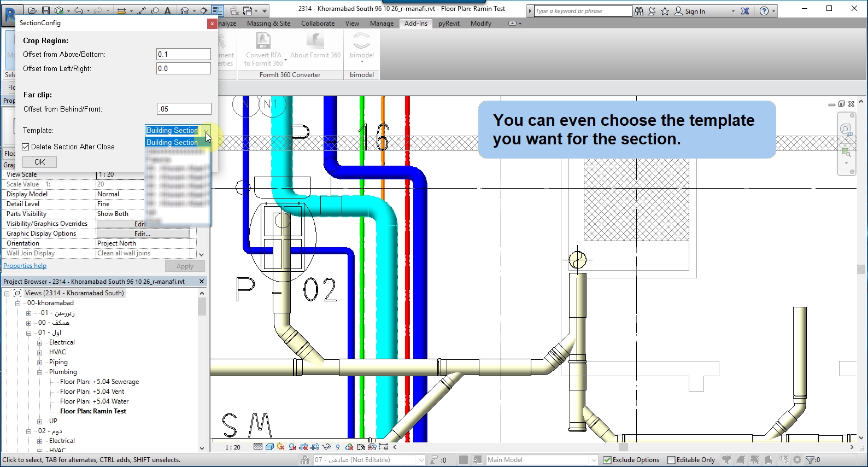Open the Sign In dropdown arrow
The height and width of the screenshot is (467, 868).
(x=733, y=11)
